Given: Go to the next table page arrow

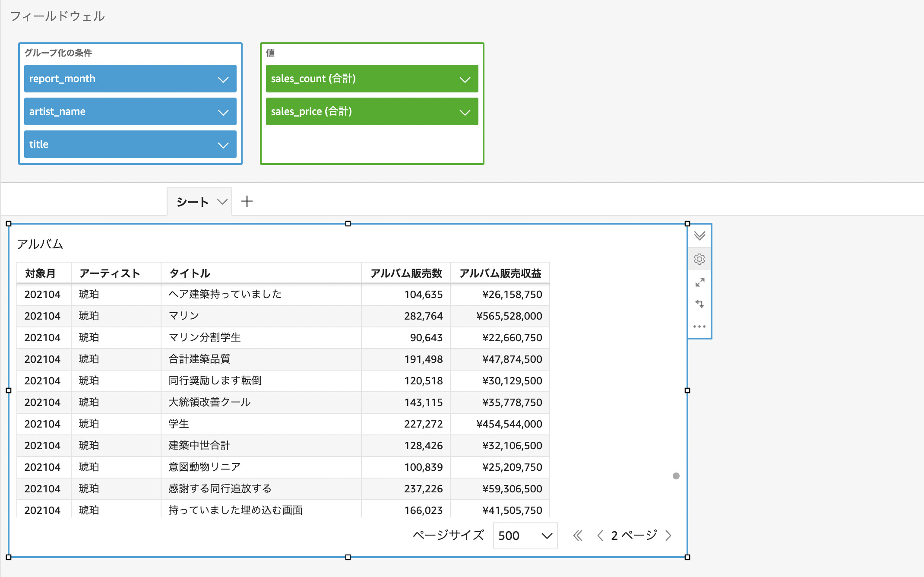Looking at the screenshot, I should [668, 536].
